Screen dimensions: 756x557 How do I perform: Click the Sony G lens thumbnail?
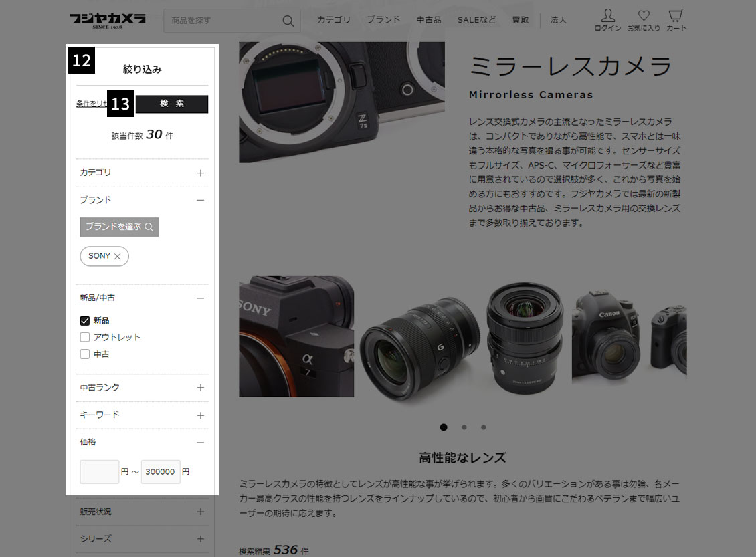click(x=420, y=349)
